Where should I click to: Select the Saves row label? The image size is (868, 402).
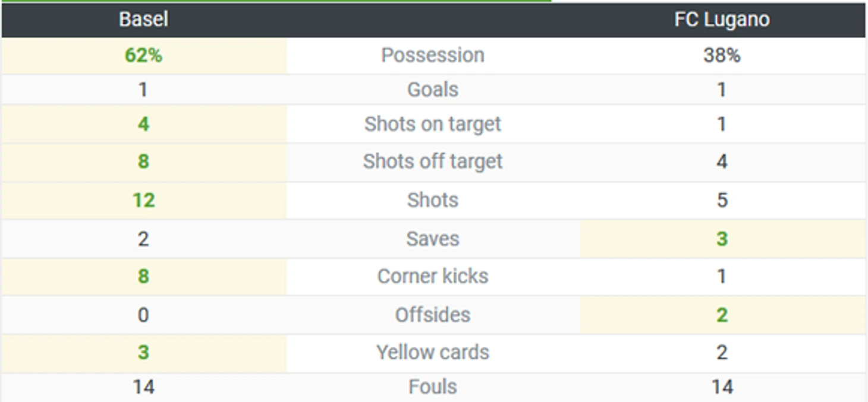[432, 239]
